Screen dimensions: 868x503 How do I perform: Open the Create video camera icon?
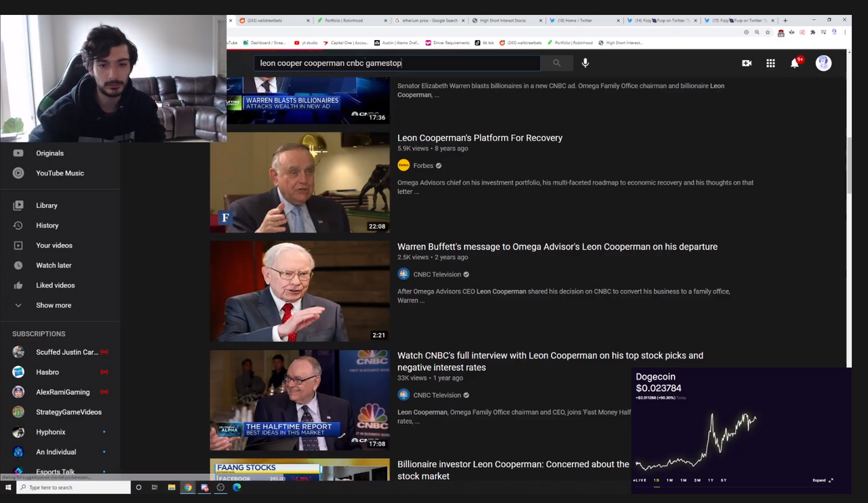pyautogui.click(x=747, y=63)
